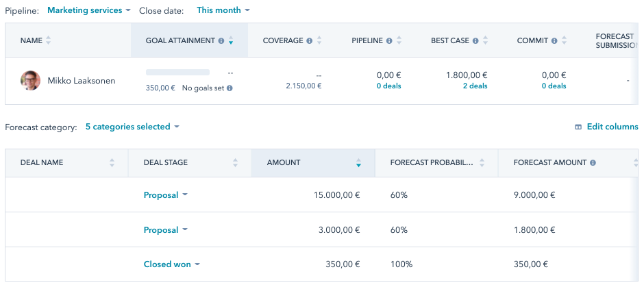Click Mikko Laaksonen's avatar photo
Image resolution: width=644 pixels, height=287 pixels.
pos(30,81)
